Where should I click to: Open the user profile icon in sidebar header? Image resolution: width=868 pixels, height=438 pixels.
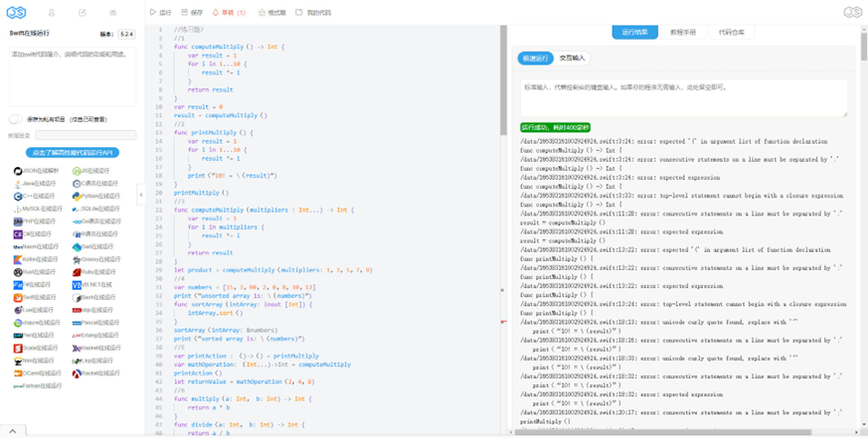click(x=52, y=12)
